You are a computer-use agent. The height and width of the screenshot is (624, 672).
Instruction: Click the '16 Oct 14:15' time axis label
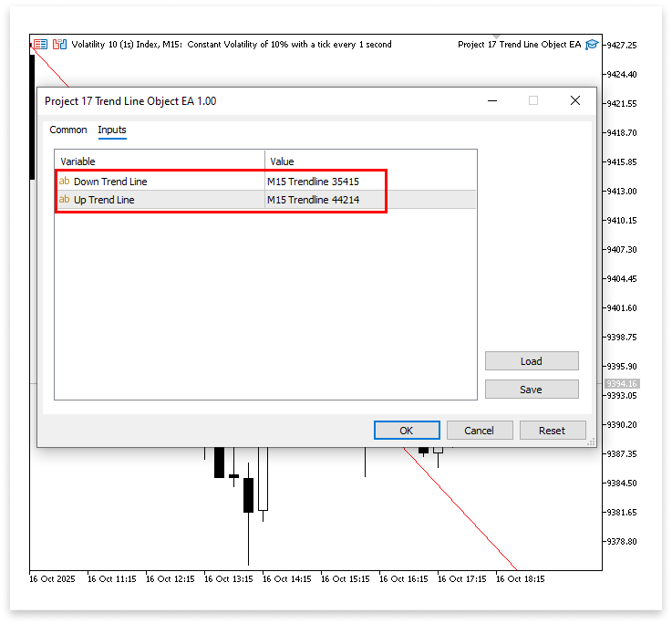(286, 579)
